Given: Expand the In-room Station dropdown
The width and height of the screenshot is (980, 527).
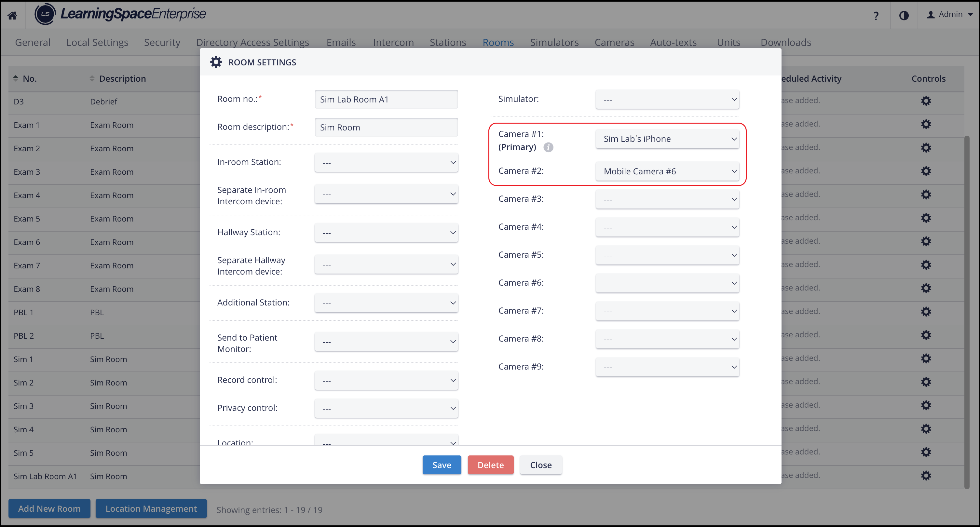Looking at the screenshot, I should [x=386, y=162].
